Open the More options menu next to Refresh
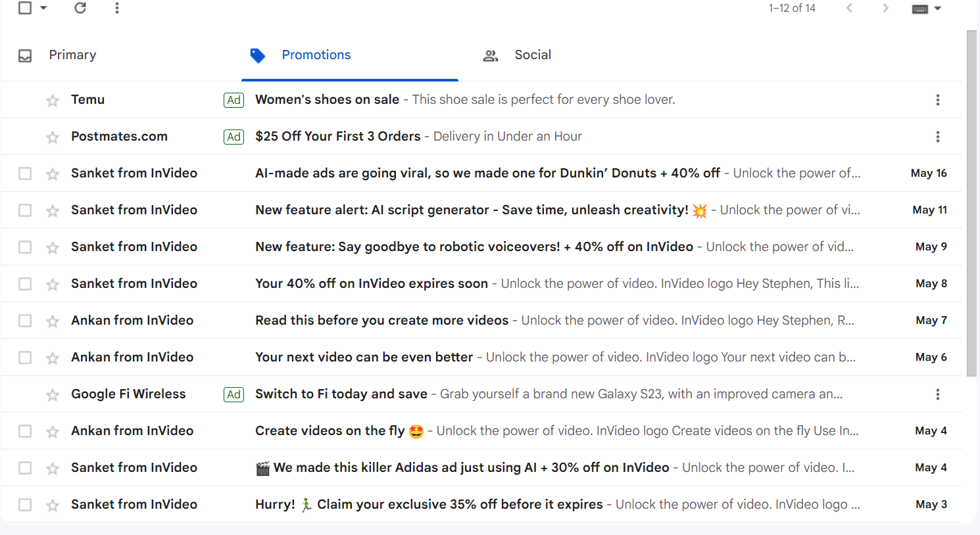Viewport: 980px width, 535px height. pyautogui.click(x=117, y=8)
